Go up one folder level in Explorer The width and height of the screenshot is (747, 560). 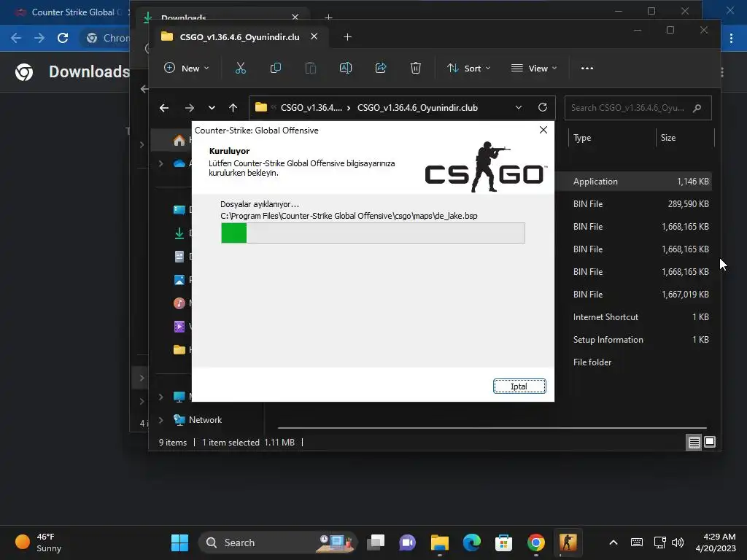233,108
